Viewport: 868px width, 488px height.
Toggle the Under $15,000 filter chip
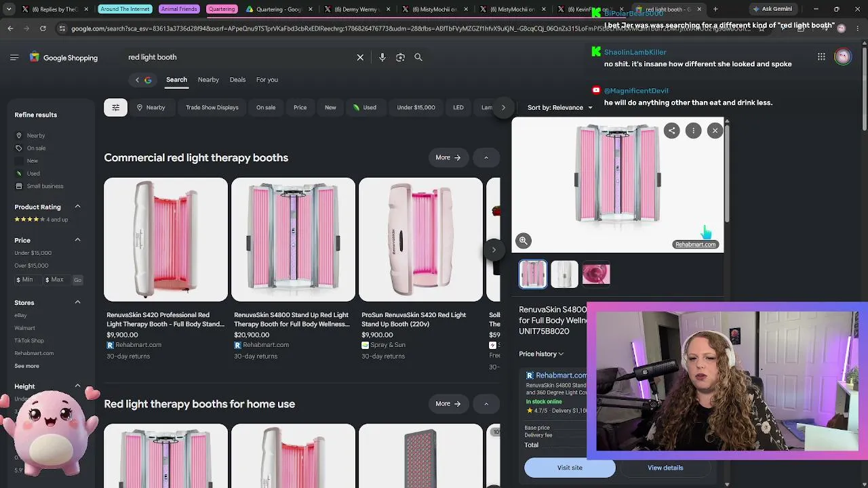tap(416, 107)
